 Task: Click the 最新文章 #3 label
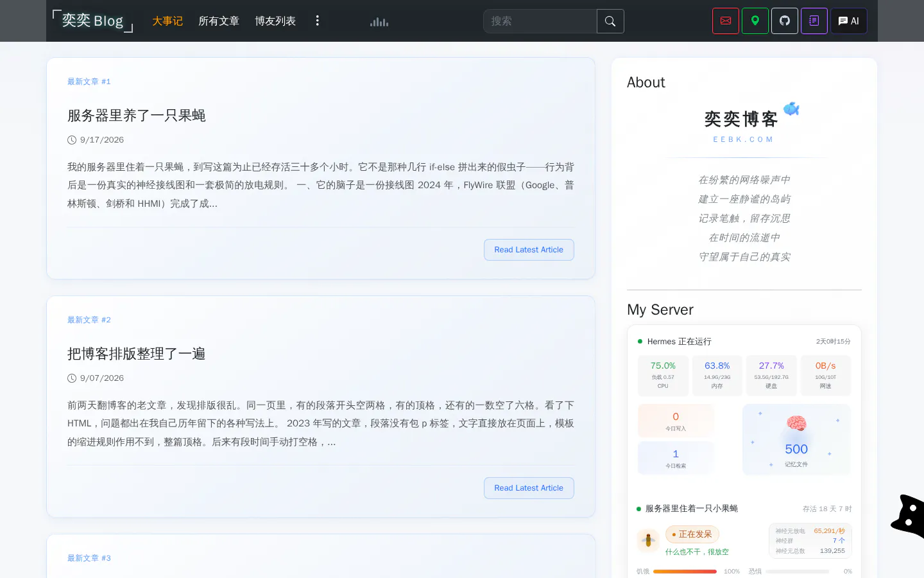[x=89, y=558]
